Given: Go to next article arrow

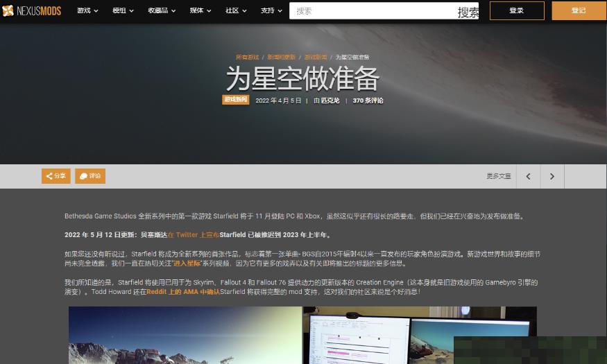Looking at the screenshot, I should pyautogui.click(x=552, y=176).
